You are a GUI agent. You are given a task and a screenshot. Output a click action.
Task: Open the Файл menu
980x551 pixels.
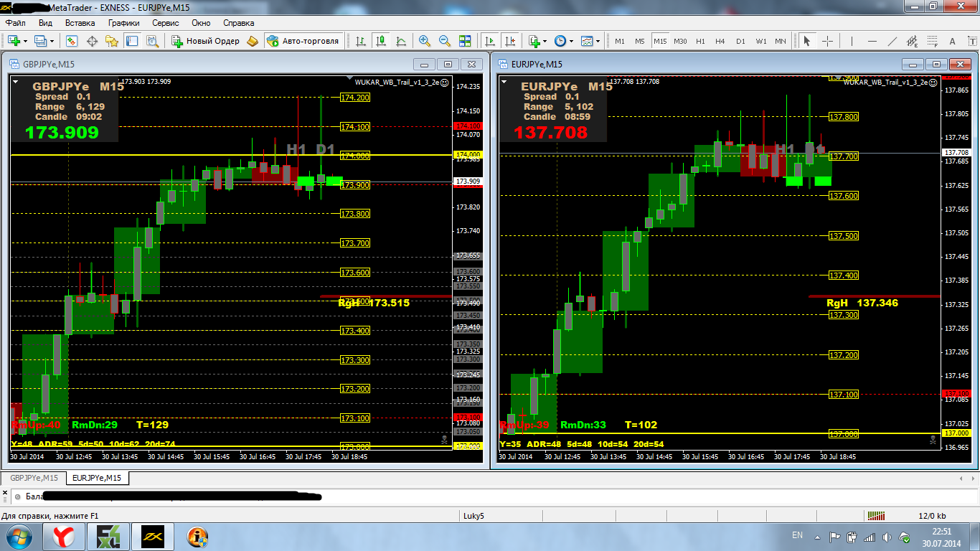pos(16,23)
